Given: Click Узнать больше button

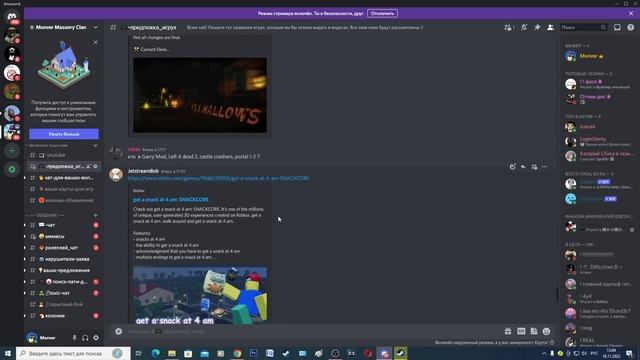Looking at the screenshot, I should click(x=64, y=134).
